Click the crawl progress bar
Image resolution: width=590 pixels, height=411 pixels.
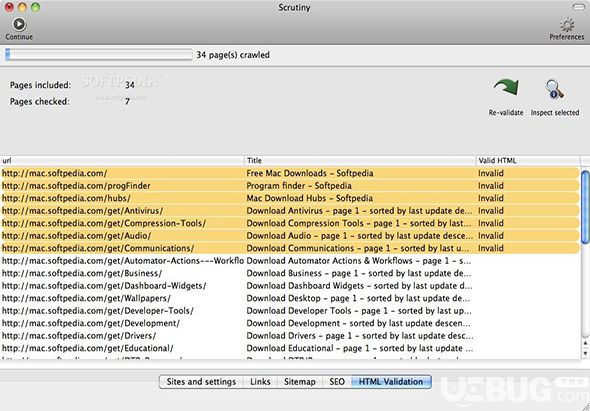99,55
